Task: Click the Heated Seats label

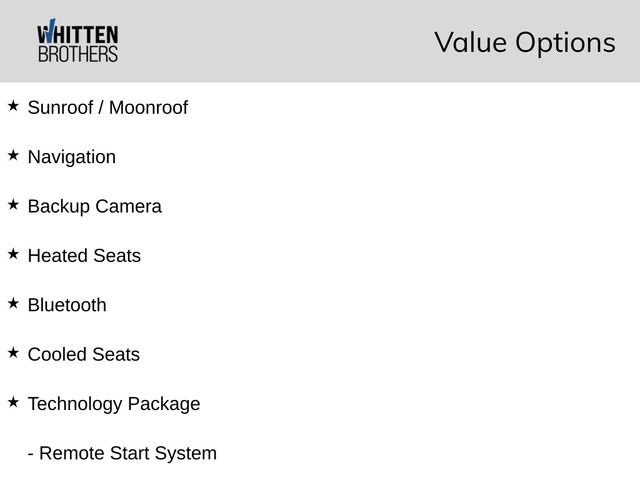Action: (84, 256)
